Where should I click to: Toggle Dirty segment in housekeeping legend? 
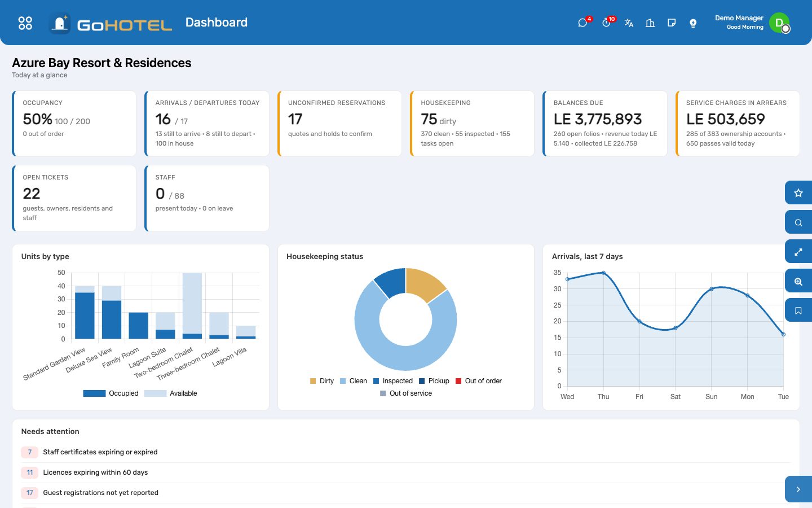click(322, 381)
